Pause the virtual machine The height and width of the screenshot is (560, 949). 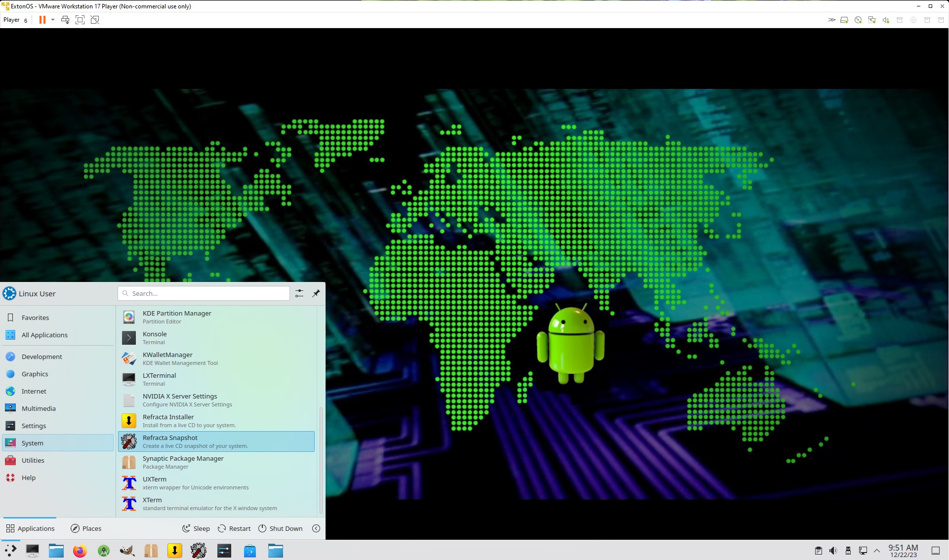pyautogui.click(x=42, y=20)
